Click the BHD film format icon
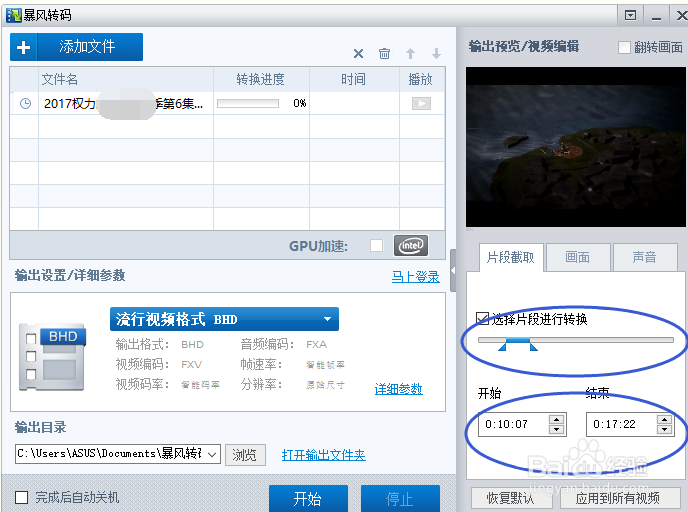The width and height of the screenshot is (688, 512). point(52,358)
